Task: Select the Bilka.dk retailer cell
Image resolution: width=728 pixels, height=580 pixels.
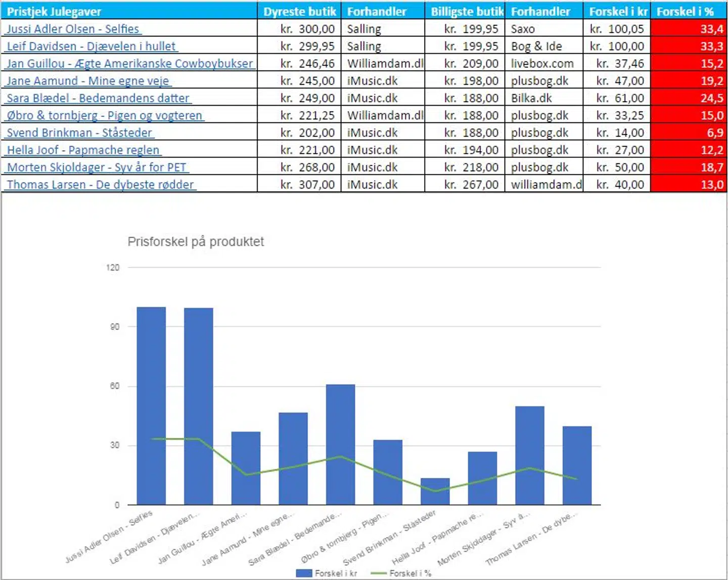Action: 544,98
